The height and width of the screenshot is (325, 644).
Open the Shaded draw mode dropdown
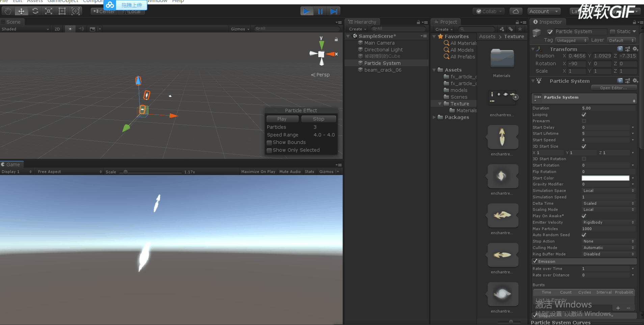coord(25,29)
